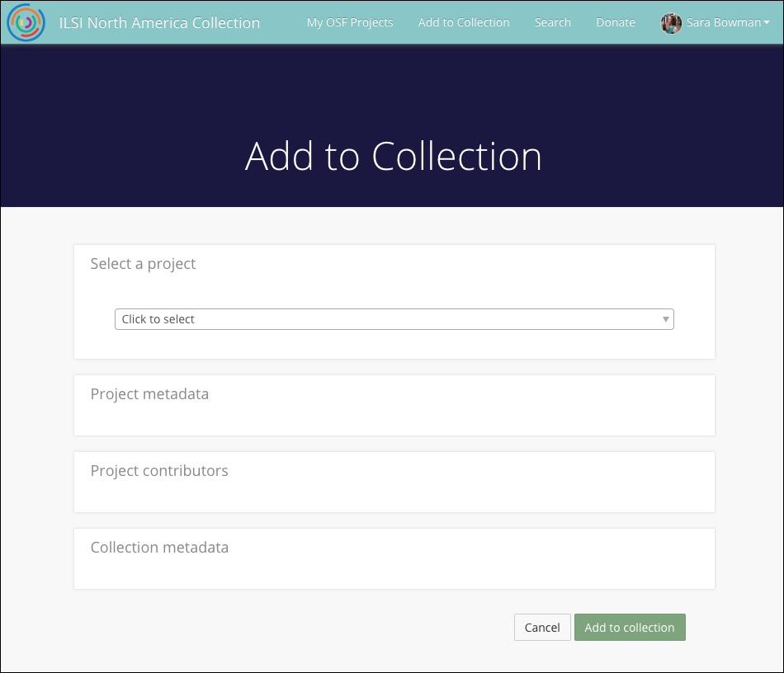
Task: Select the 'Select a project' section heading
Action: 143,264
